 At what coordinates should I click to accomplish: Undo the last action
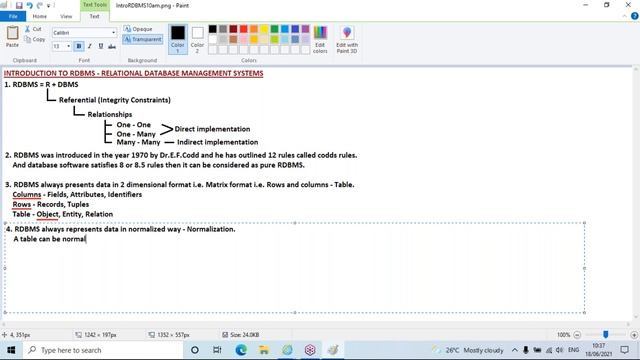(29, 5)
